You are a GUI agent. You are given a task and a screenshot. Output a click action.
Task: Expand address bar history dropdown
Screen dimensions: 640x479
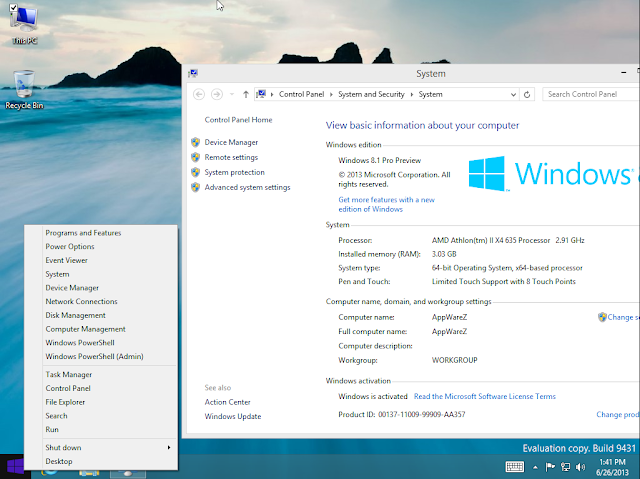pos(513,94)
